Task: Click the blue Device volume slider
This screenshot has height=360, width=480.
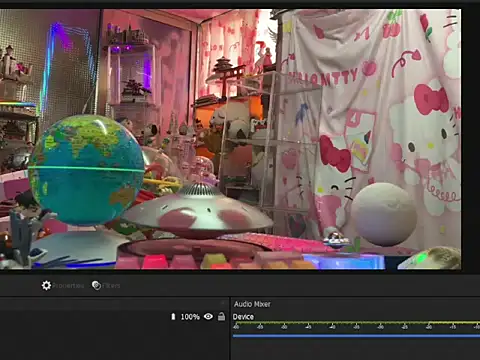Action: click(x=356, y=336)
